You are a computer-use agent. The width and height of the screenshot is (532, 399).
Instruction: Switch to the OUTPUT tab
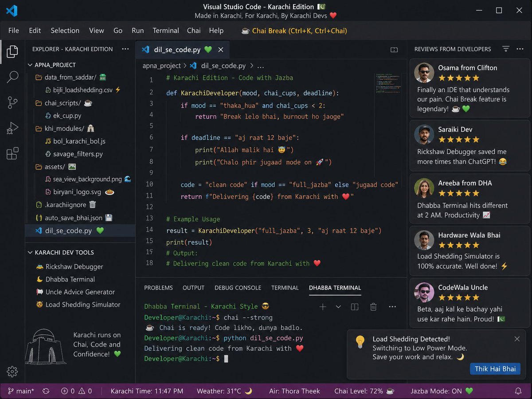(x=194, y=288)
